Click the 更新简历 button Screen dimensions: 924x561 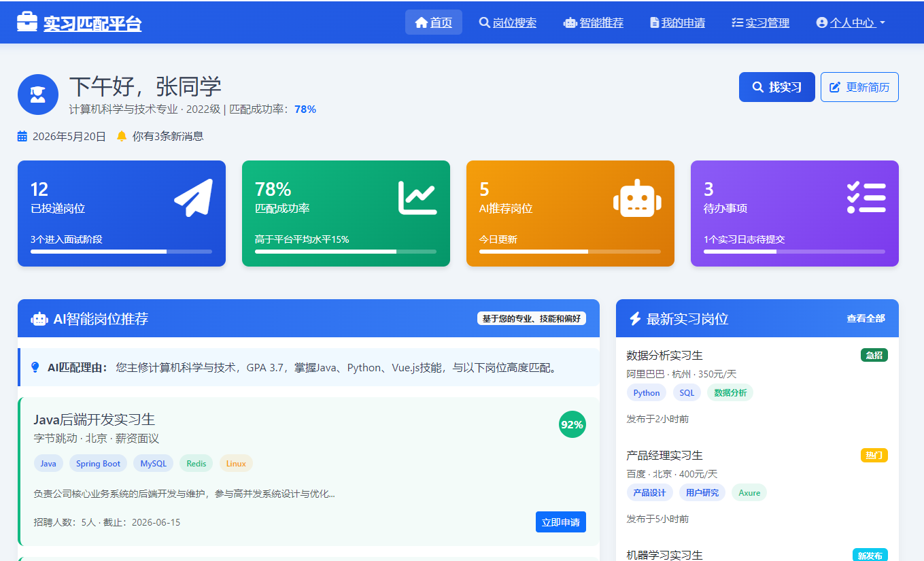click(859, 87)
